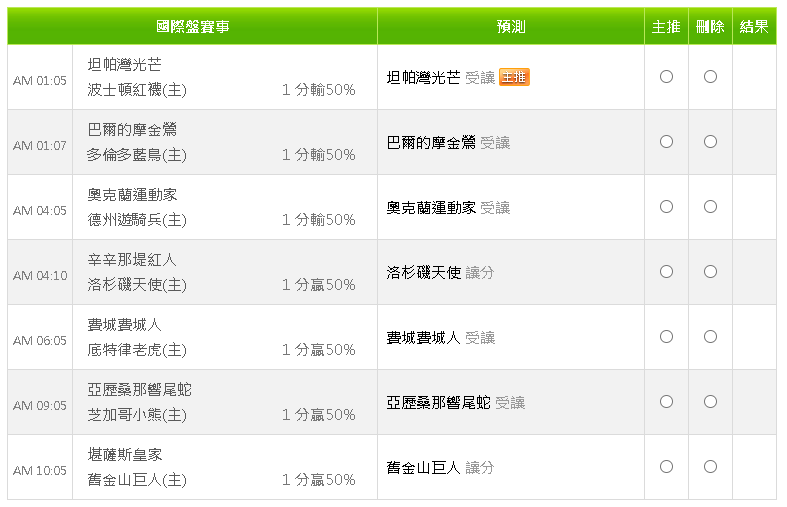Click prediction text 舊金山巨人 讓分
The height and width of the screenshot is (507, 787).
click(440, 467)
